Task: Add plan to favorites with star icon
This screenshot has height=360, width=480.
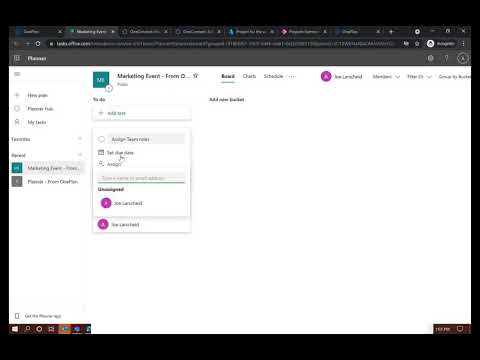Action: coord(196,76)
